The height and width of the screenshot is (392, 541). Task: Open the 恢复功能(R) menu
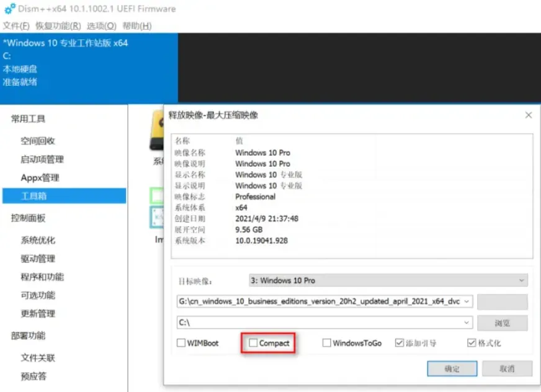click(x=58, y=26)
